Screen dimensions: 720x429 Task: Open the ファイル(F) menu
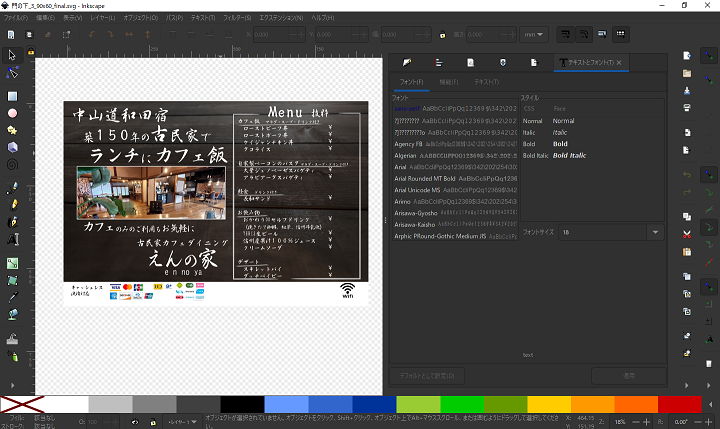click(16, 17)
